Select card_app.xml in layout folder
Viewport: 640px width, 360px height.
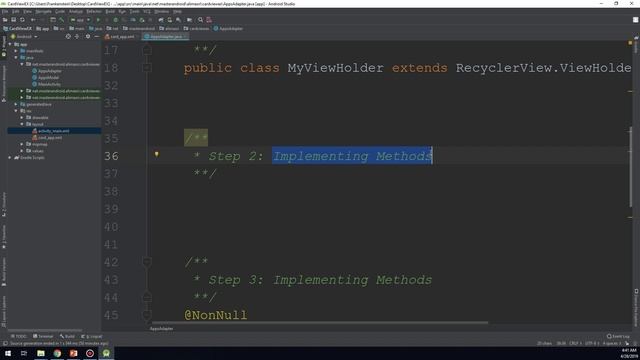(47, 138)
